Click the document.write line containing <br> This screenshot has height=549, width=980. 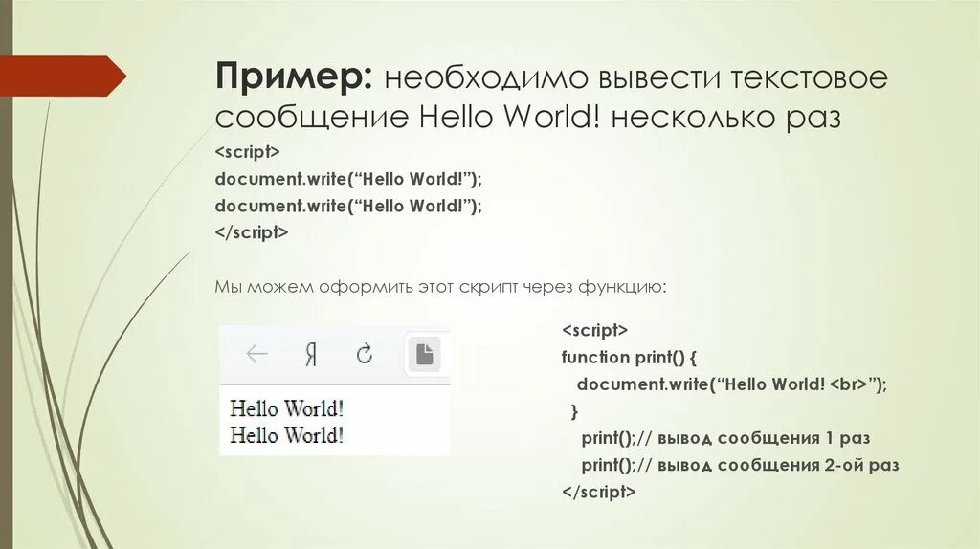tap(732, 384)
